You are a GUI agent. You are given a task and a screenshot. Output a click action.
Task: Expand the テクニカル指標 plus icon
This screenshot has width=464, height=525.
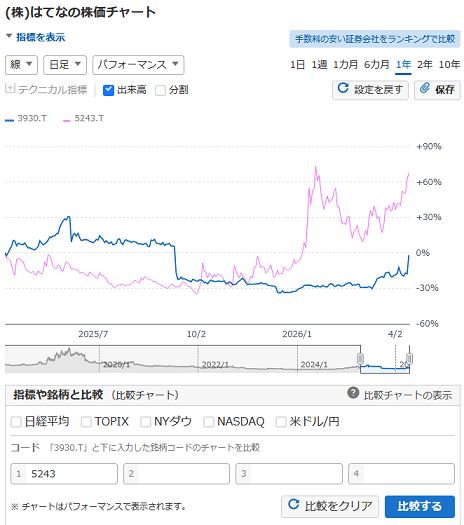10,89
